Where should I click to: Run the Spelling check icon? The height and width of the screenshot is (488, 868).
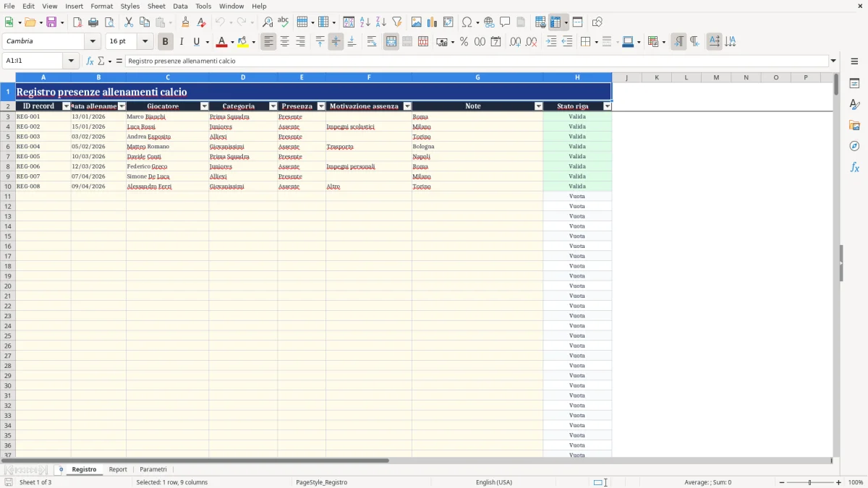point(284,22)
